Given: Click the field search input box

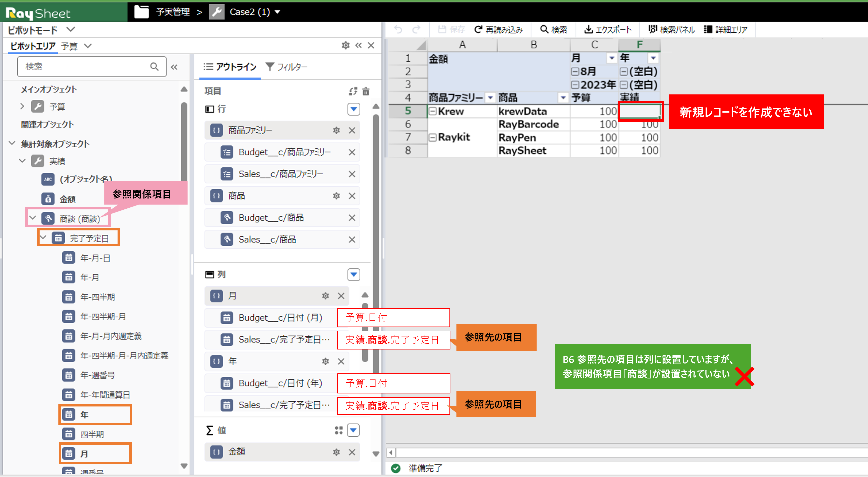Looking at the screenshot, I should click(92, 66).
